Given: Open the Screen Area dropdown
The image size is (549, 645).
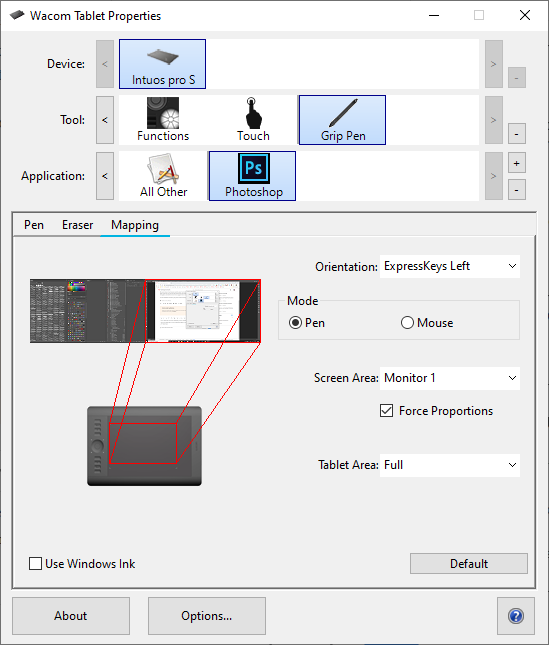Looking at the screenshot, I should [x=450, y=378].
